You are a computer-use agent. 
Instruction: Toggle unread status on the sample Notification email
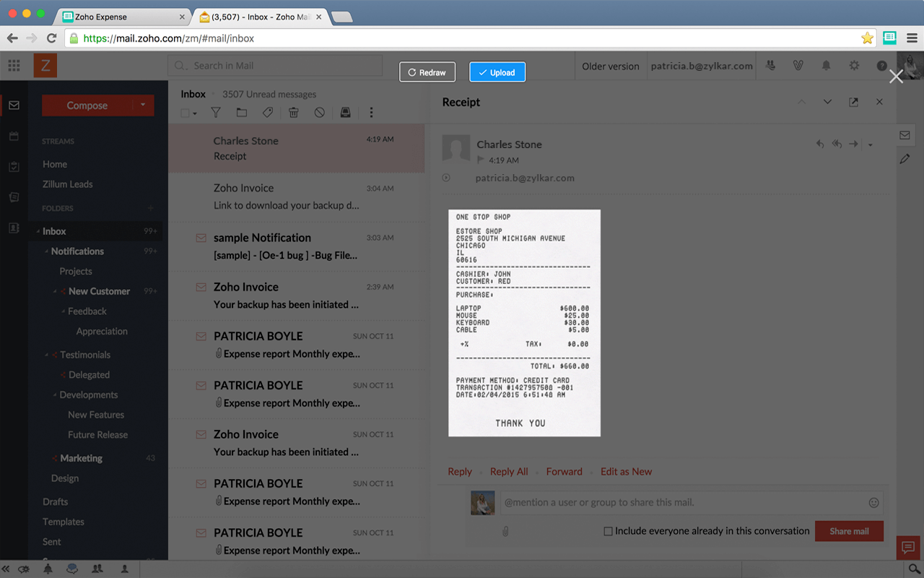coord(200,237)
